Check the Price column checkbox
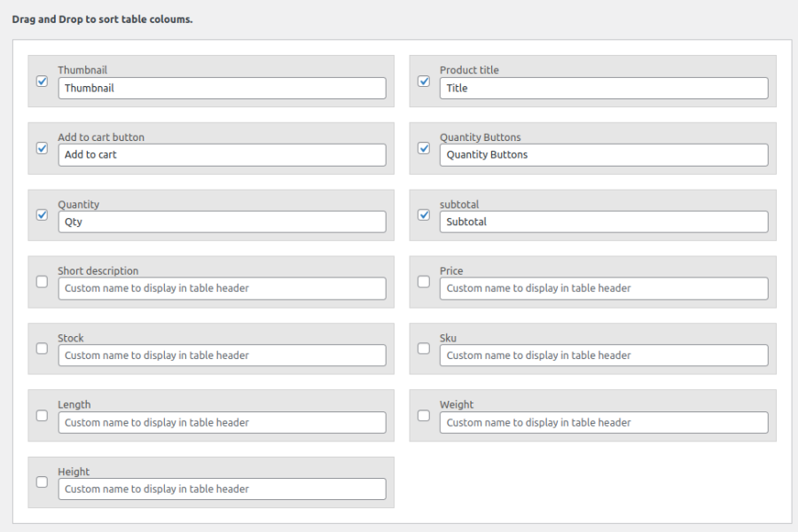This screenshot has height=532, width=798. [424, 282]
